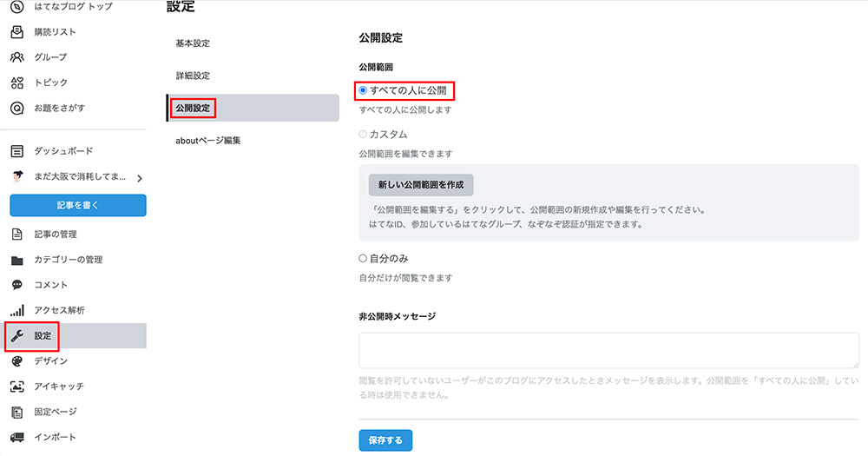Image resolution: width=868 pixels, height=456 pixels.
Task: Open the 詳細設定 tab
Action: (x=193, y=76)
